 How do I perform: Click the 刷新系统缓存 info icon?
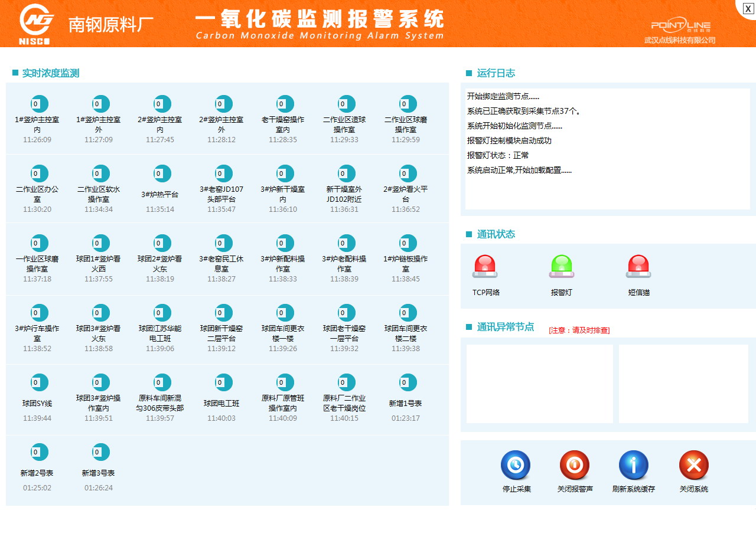633,465
